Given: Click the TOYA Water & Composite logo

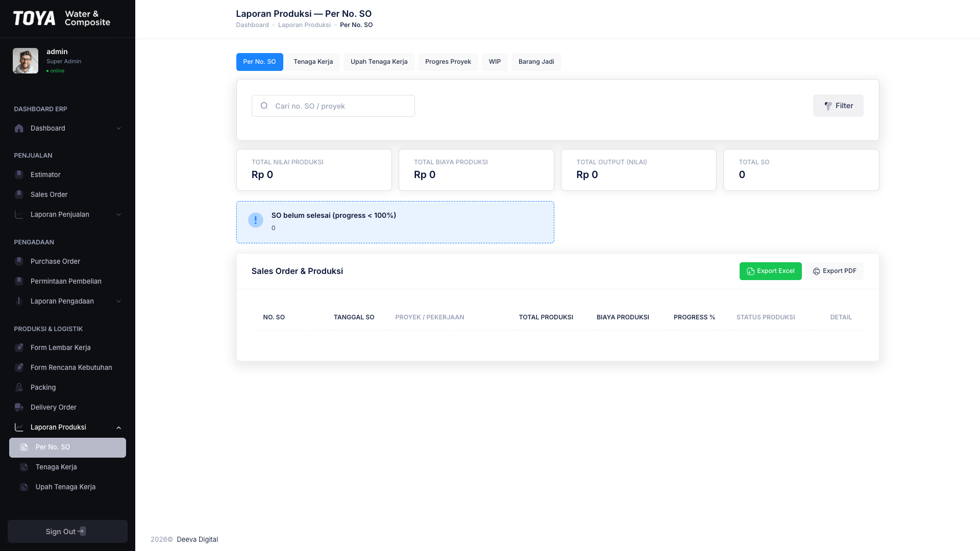Looking at the screenshot, I should 62,18.
